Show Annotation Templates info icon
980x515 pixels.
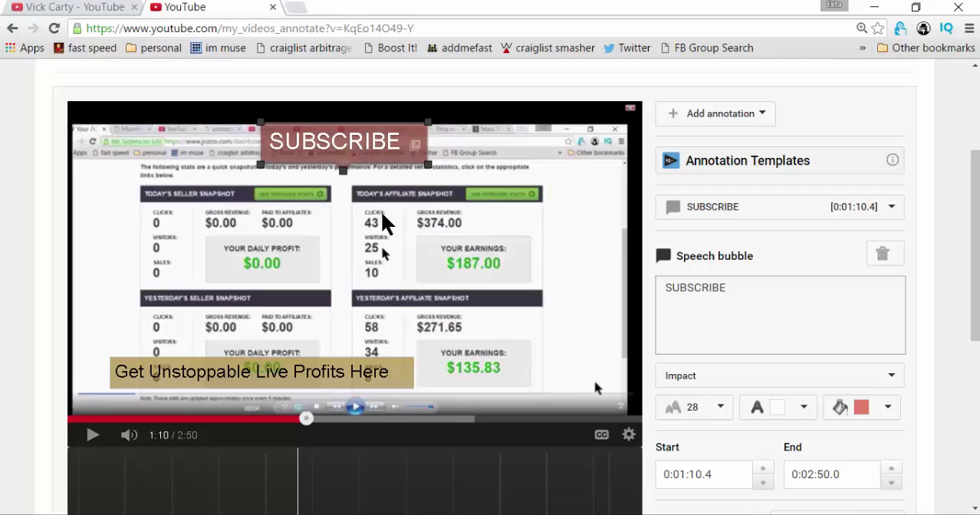coord(892,160)
